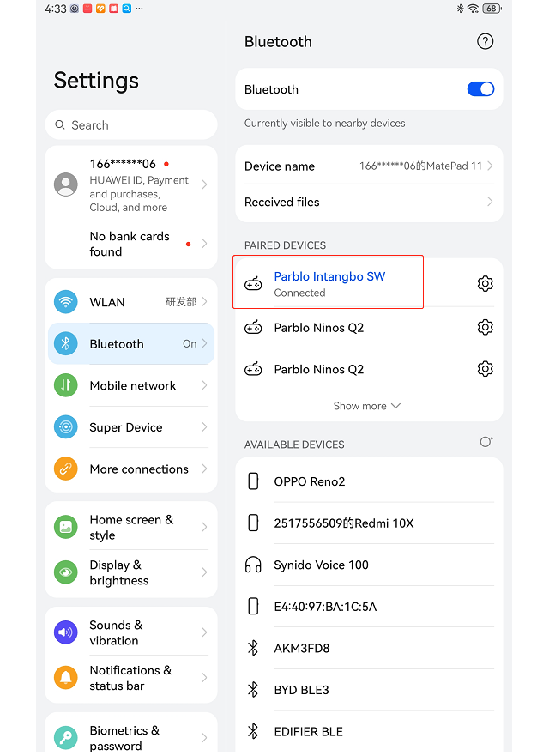Open Notifications & status bar settings
This screenshot has height=756, width=549.
(x=131, y=677)
